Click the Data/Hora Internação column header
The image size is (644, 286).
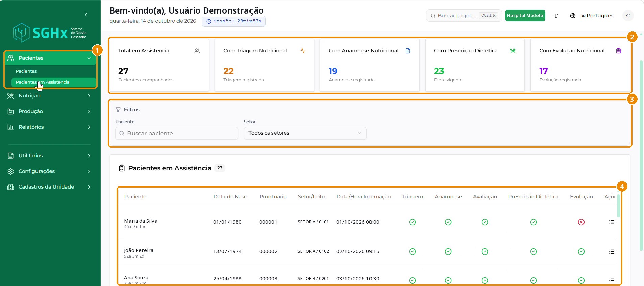point(363,197)
